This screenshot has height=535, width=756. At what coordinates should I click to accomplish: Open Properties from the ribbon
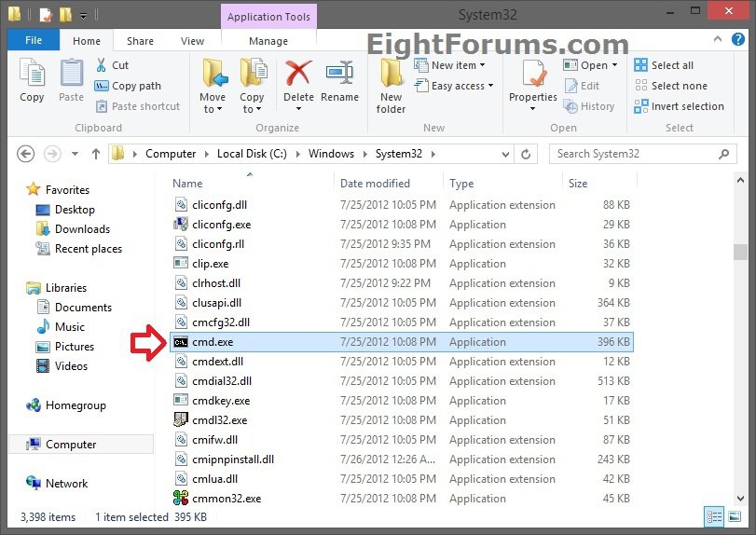533,82
